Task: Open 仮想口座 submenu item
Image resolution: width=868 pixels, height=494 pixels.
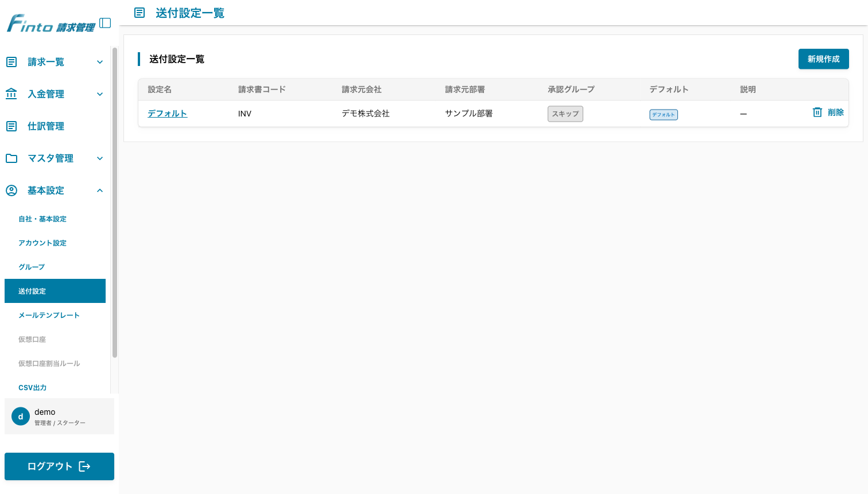Action: (55, 340)
